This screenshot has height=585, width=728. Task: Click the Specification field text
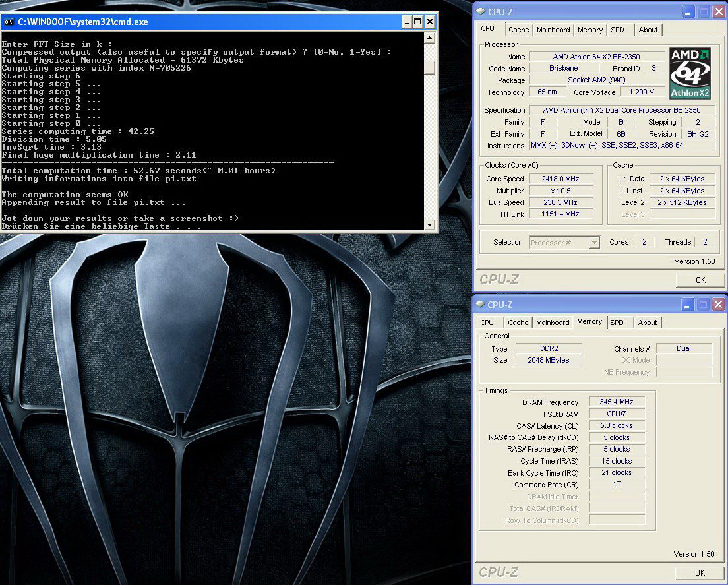pos(622,110)
